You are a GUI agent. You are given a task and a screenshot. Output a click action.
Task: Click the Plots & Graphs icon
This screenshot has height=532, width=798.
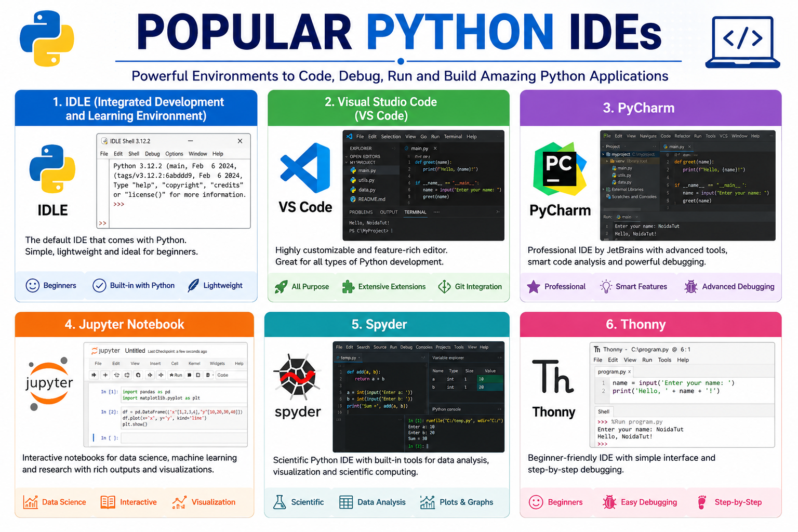[x=427, y=502]
